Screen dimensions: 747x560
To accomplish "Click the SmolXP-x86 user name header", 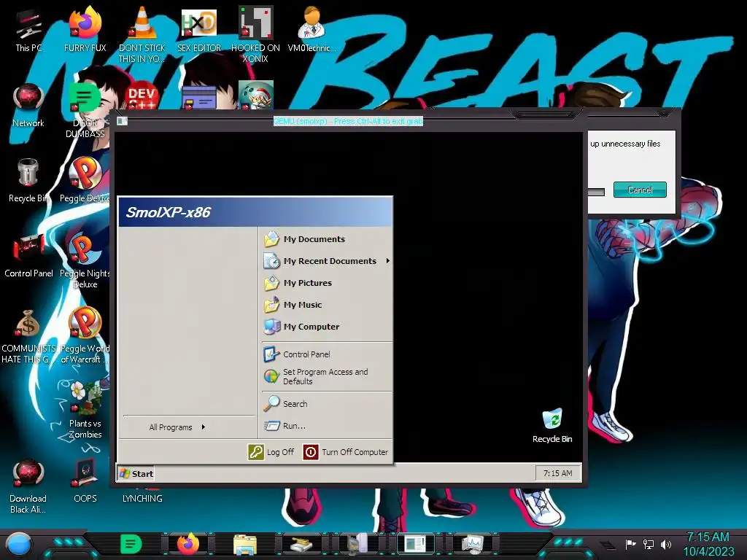I will coord(169,212).
